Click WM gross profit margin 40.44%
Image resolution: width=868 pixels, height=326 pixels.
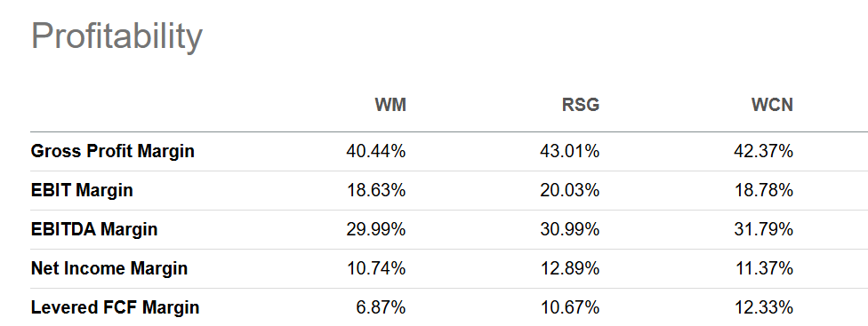[x=376, y=151]
